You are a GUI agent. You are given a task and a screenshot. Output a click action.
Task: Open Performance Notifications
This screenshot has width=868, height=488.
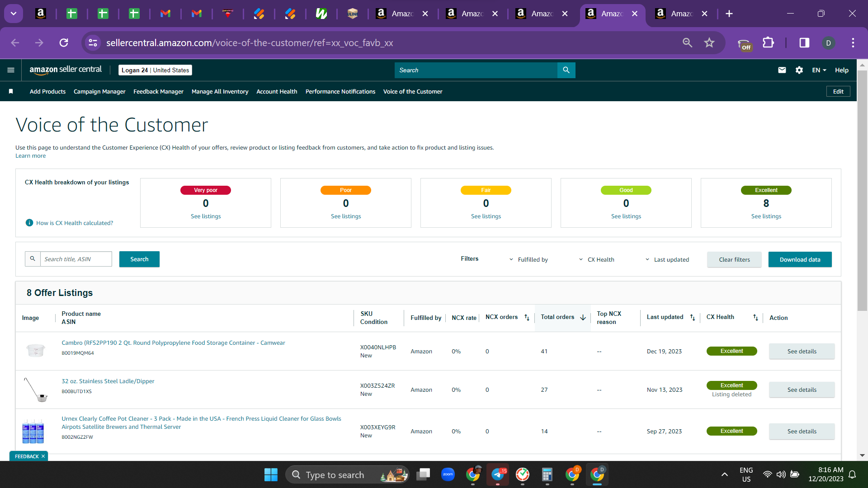(x=340, y=91)
